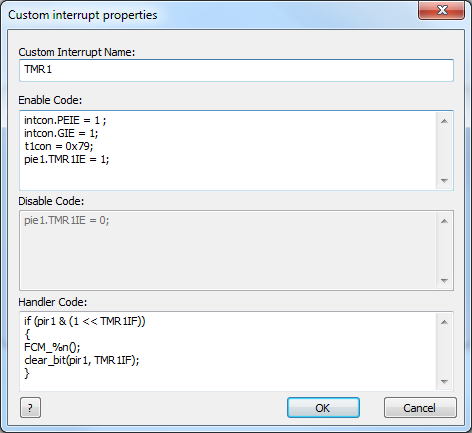Viewport: 472px width, 433px height.
Task: Place cursor on the t1con = 0x79 line
Action: point(59,146)
